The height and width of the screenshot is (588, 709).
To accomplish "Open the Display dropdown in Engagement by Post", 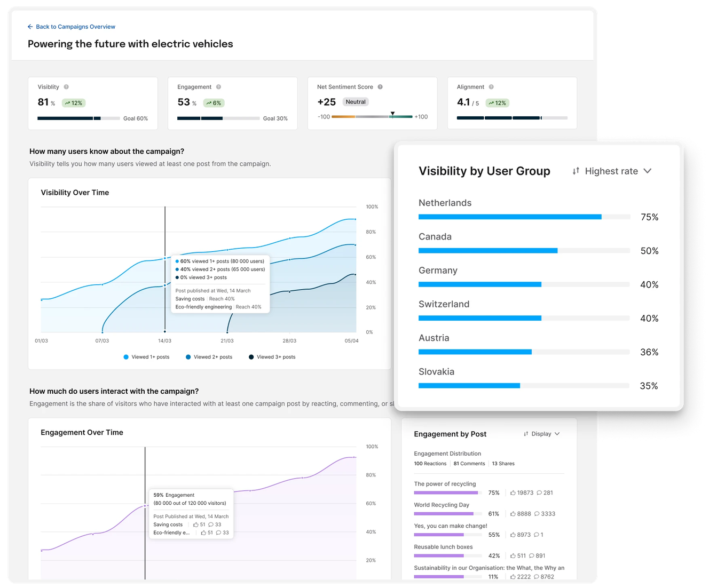I will click(x=541, y=434).
